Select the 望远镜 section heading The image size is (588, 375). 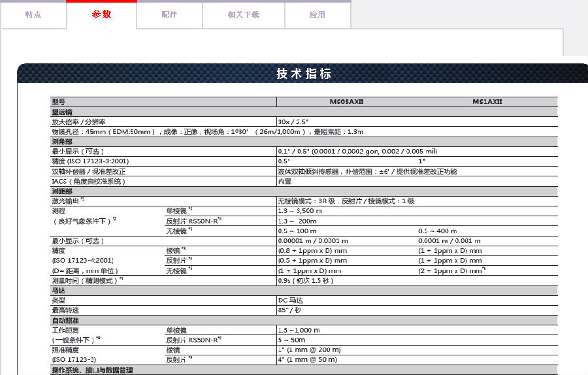tap(62, 112)
